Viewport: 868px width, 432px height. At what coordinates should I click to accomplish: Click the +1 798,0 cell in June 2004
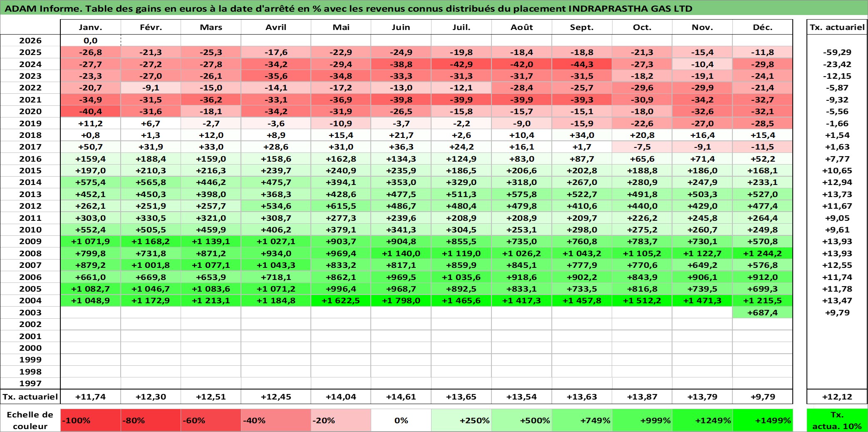point(401,300)
